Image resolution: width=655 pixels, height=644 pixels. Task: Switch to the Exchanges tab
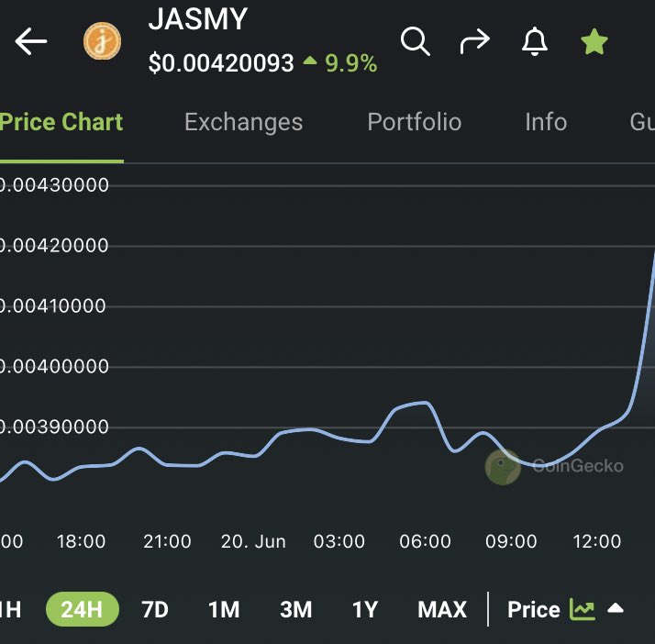(x=243, y=122)
